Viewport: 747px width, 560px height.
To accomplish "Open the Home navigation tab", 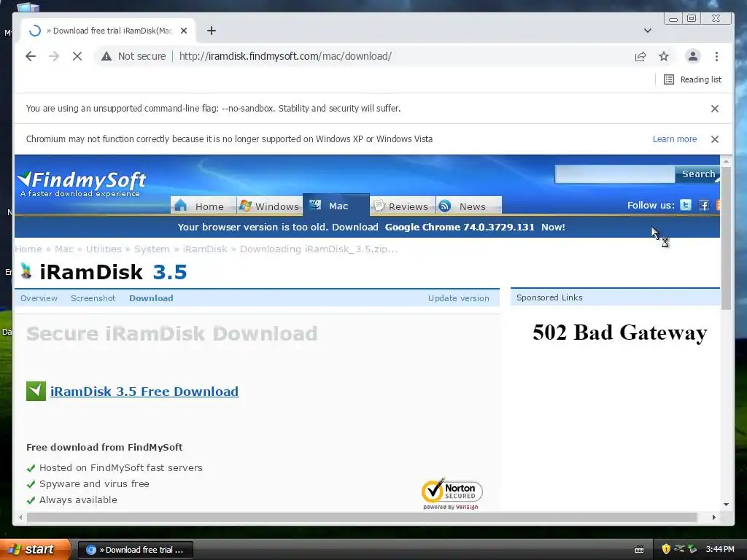I will (204, 206).
